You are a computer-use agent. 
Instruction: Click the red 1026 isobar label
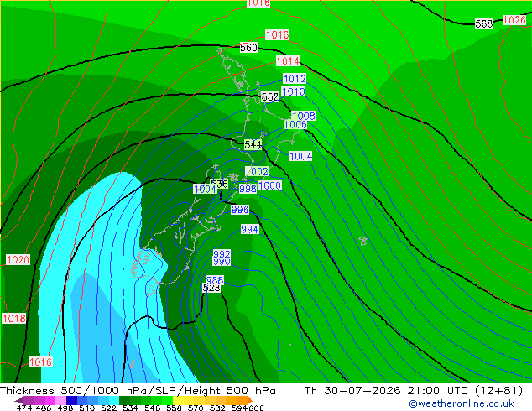[514, 20]
